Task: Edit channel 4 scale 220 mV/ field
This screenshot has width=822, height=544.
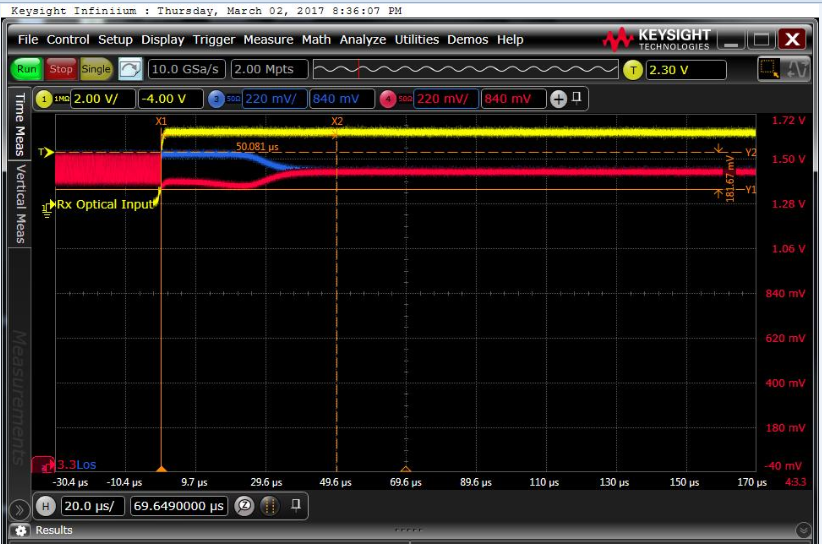Action: (x=446, y=99)
